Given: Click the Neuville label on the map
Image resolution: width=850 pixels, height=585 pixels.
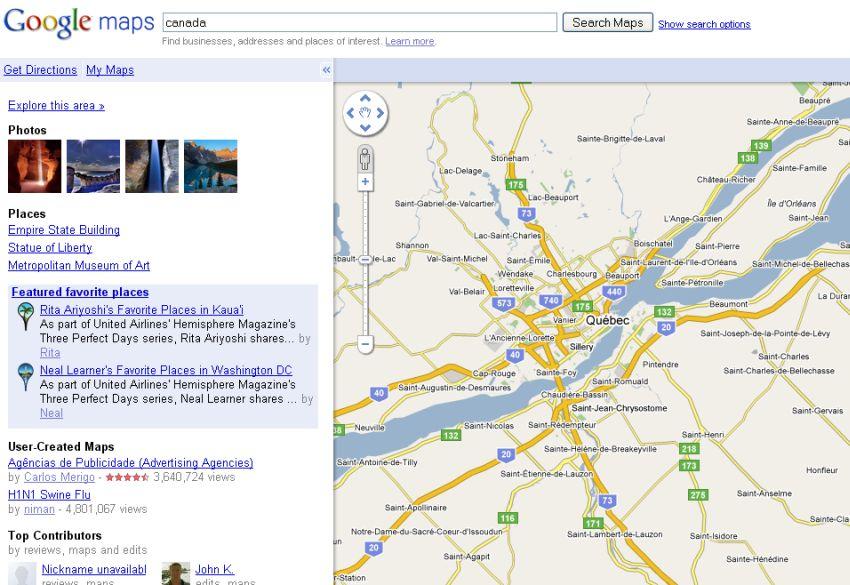Looking at the screenshot, I should pyautogui.click(x=370, y=428).
